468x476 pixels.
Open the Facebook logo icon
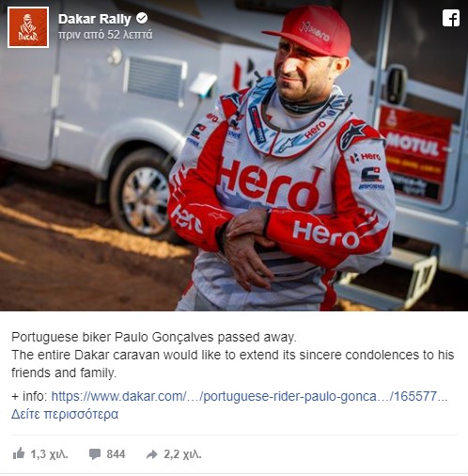coord(451,18)
